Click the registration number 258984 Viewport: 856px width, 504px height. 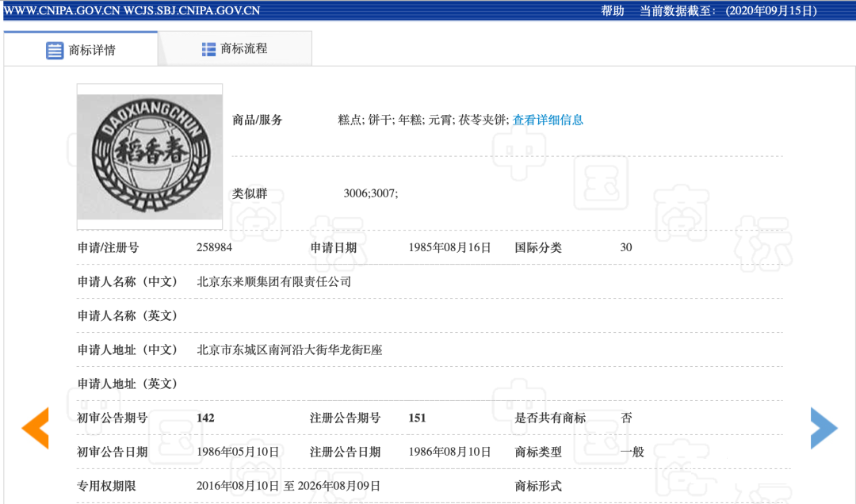tap(214, 248)
